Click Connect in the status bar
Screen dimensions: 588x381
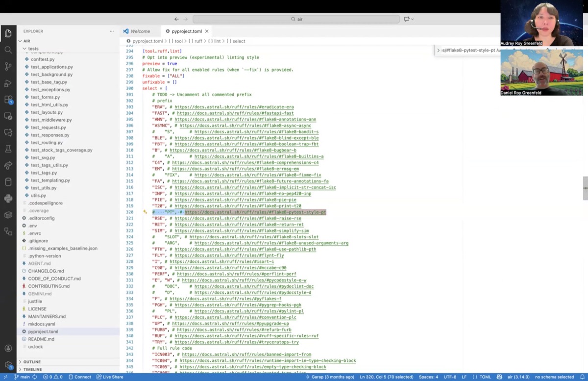tap(81, 377)
